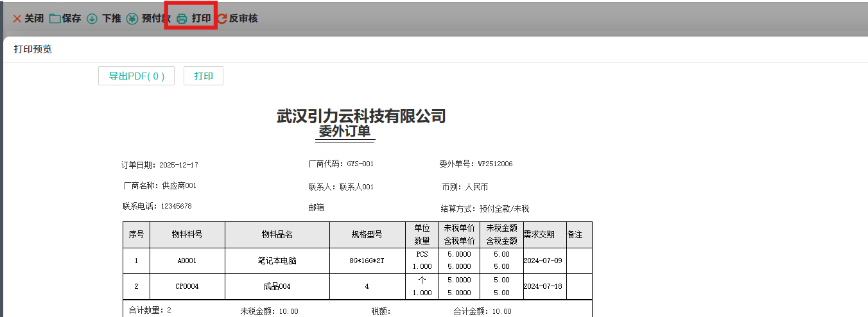Select the A0001 material code cell

tap(187, 261)
